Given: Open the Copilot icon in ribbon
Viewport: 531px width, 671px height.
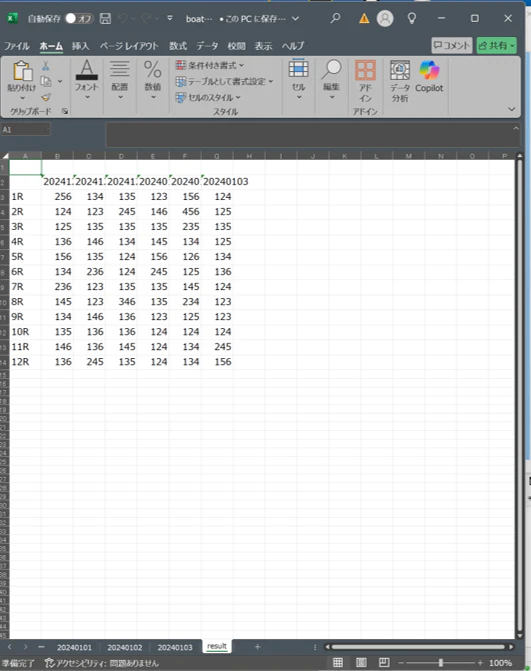Looking at the screenshot, I should coord(429,70).
